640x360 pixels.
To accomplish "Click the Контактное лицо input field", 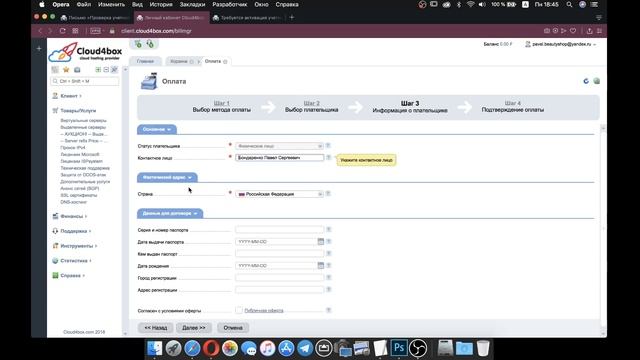I will [280, 158].
